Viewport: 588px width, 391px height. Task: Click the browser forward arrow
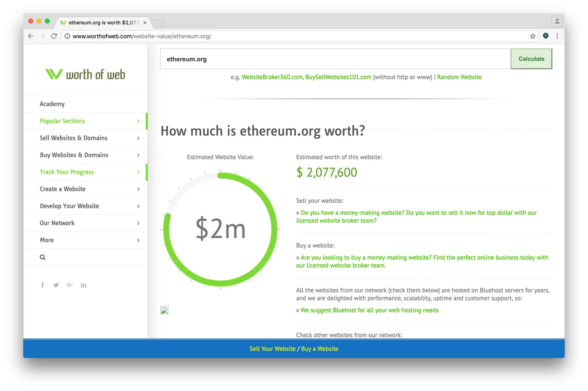coord(42,36)
